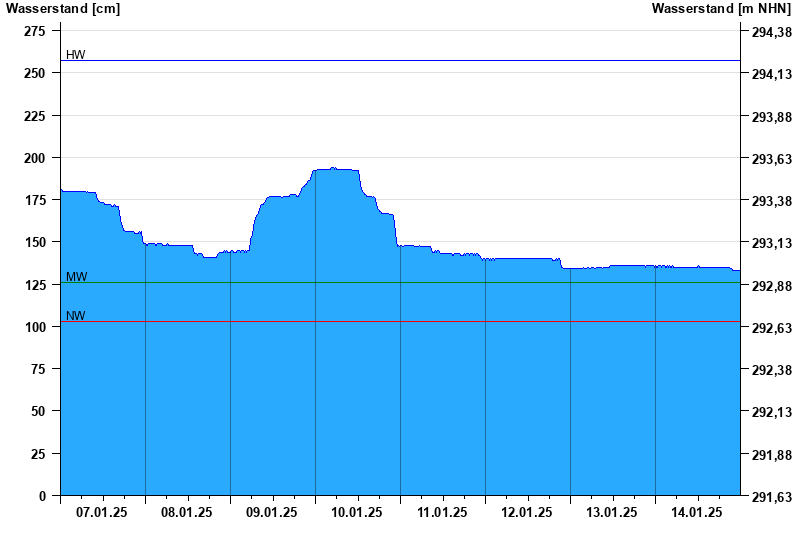Image resolution: width=800 pixels, height=550 pixels.
Task: Click the 250 left axis value
Action: 35,73
